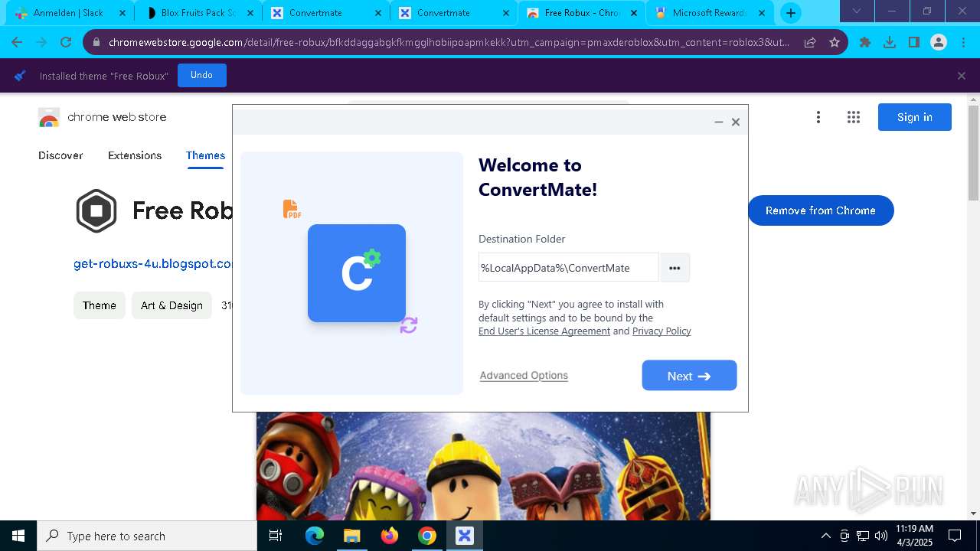
Task: Open network status tray icon
Action: [x=862, y=536]
